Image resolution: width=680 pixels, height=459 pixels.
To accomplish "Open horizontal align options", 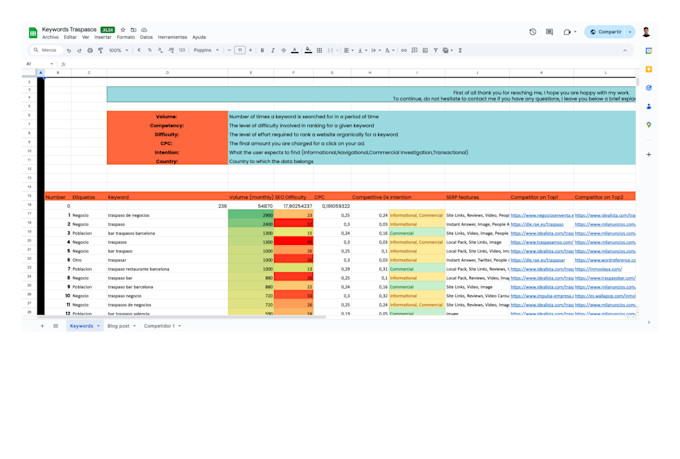I will pyautogui.click(x=348, y=50).
